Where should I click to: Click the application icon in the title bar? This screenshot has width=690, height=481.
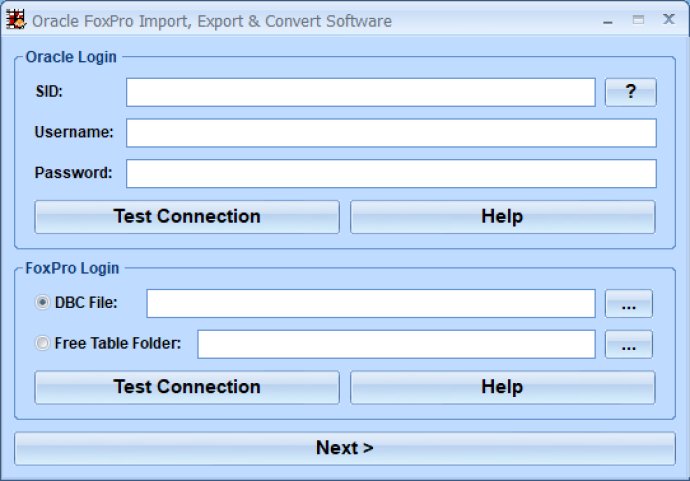(x=16, y=20)
